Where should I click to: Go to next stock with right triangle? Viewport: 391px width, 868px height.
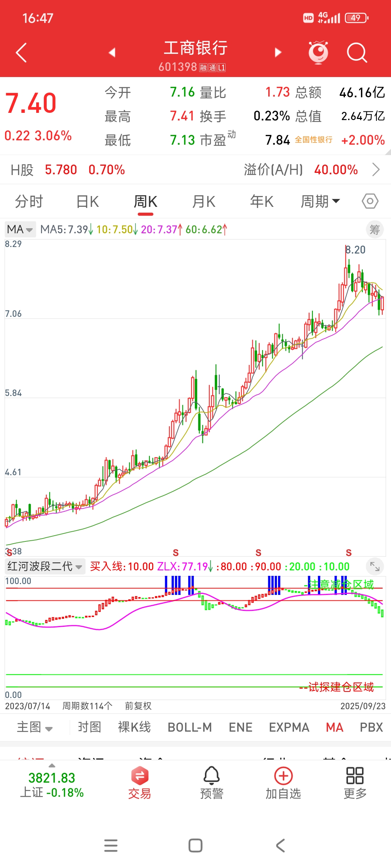278,52
